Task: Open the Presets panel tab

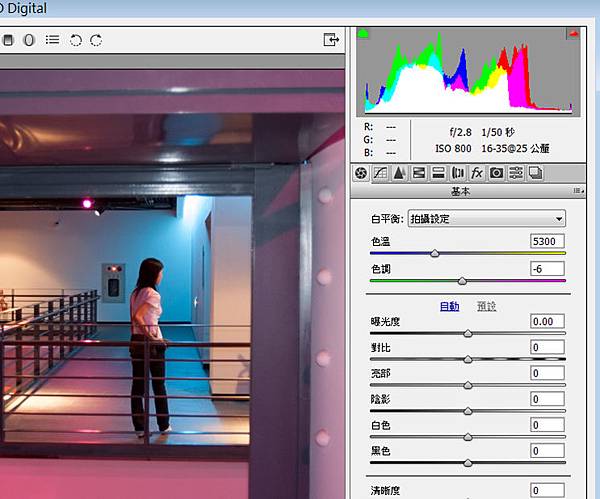Action: (516, 173)
